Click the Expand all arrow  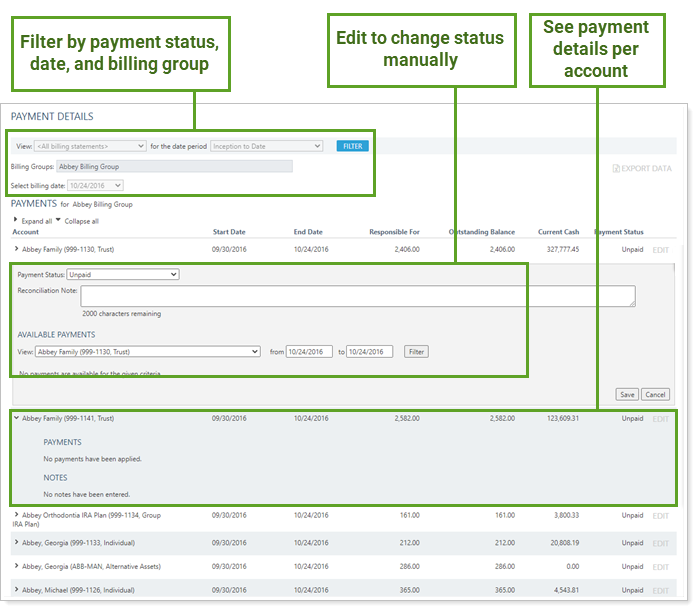coord(15,221)
